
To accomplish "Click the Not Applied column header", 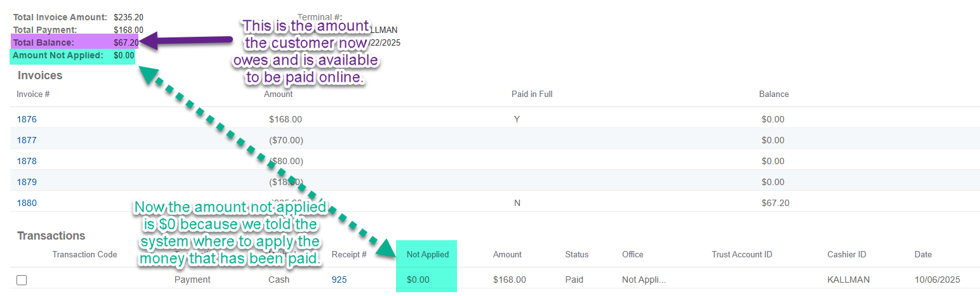I will 427,255.
